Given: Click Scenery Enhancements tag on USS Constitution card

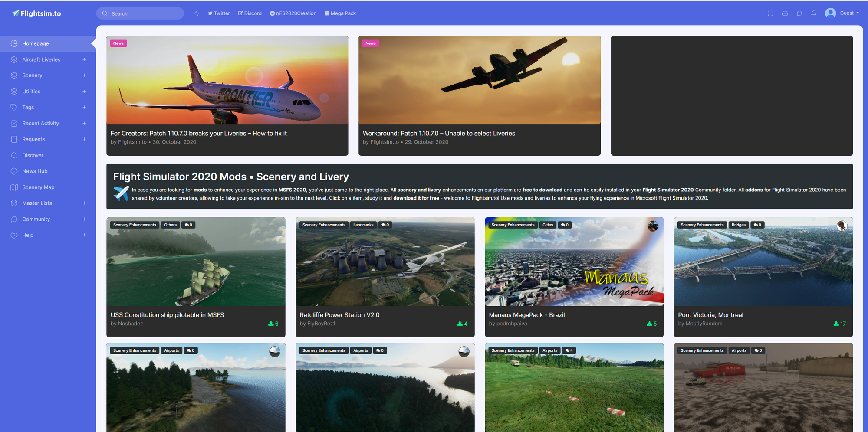Looking at the screenshot, I should [135, 225].
